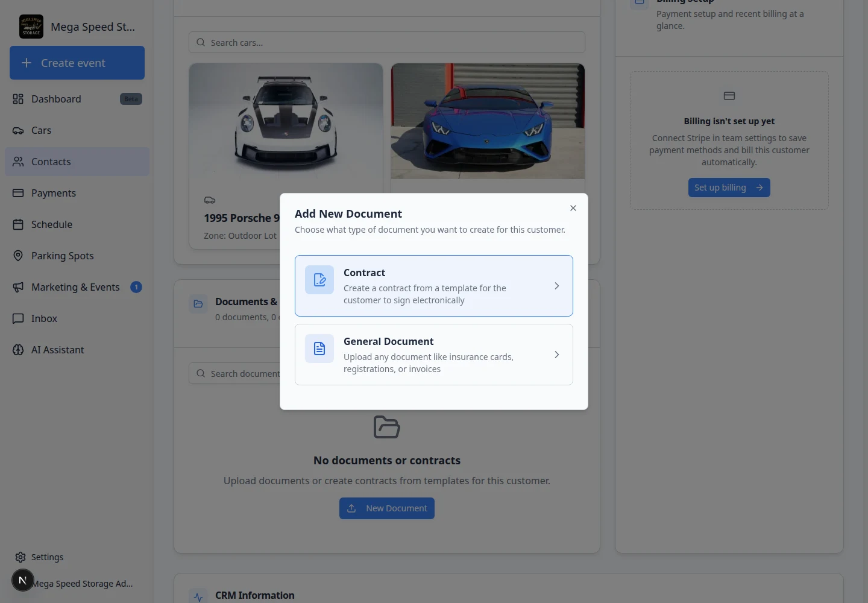Click the plus icon in Create event
Screen dimensions: 868x603
(27, 63)
